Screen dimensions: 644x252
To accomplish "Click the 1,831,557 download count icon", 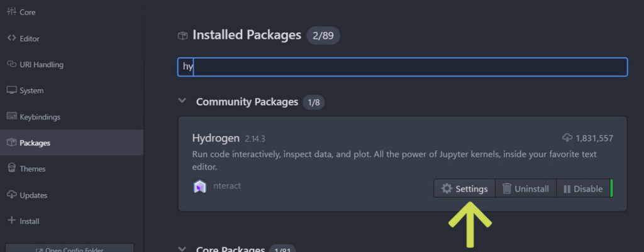I will (x=567, y=138).
